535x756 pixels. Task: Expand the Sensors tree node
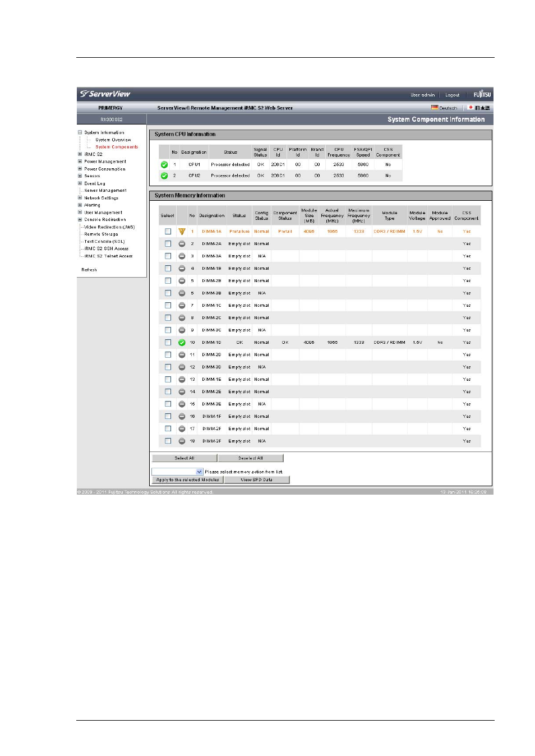pos(80,176)
